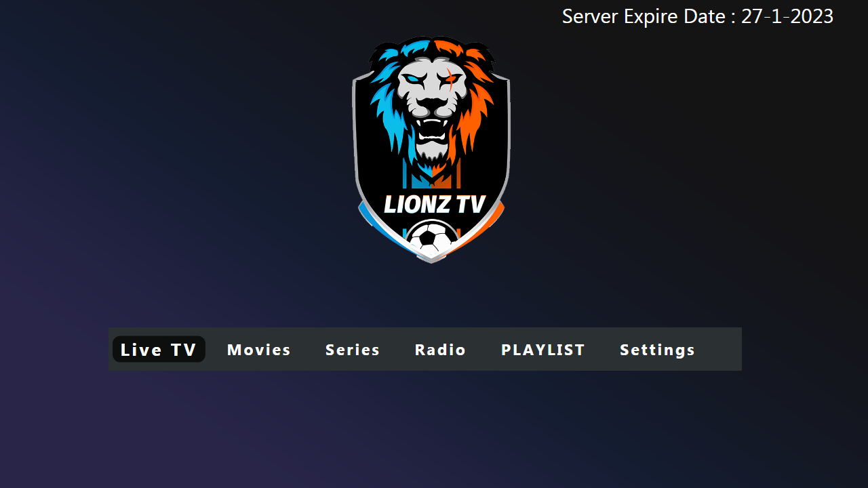This screenshot has height=488, width=868.
Task: Choose PLAYLIST from the menu bar
Action: pos(542,350)
